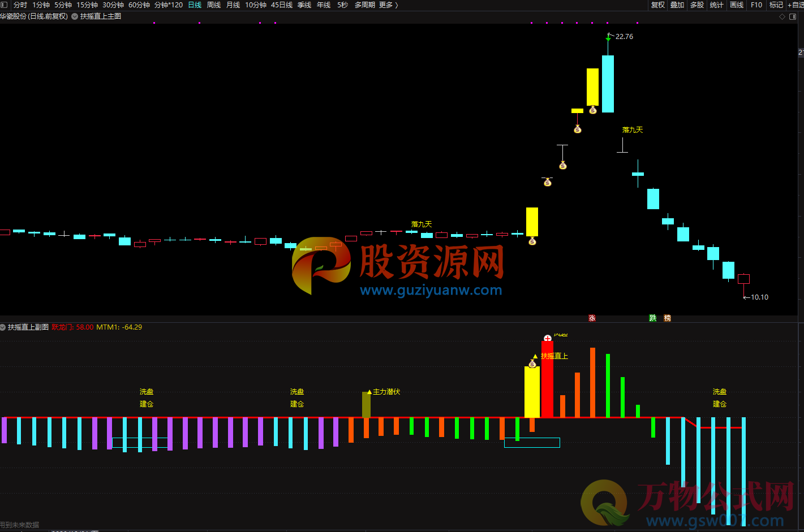Click the tallest cyan candle at peak

608,84
